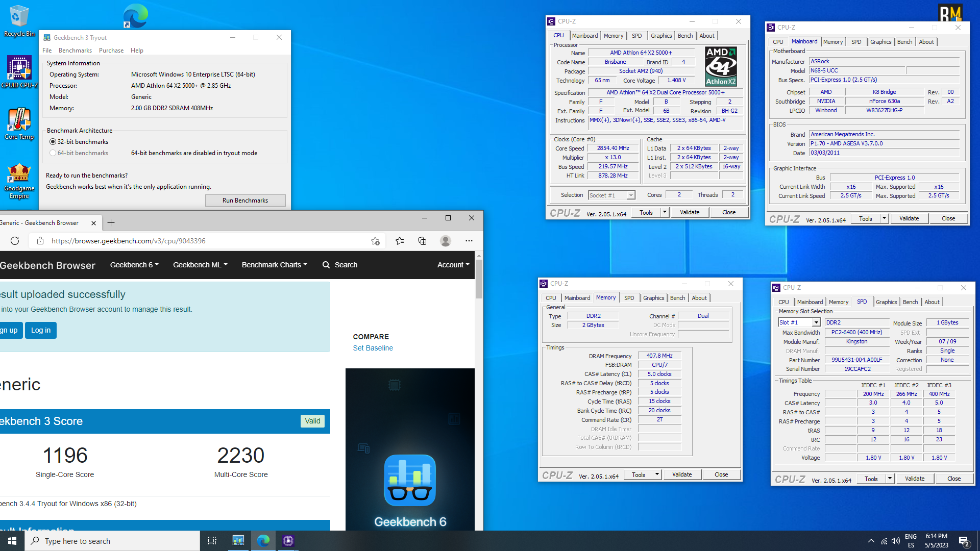980x551 pixels.
Task: Click the Geekbench Browser home title
Action: coord(47,265)
